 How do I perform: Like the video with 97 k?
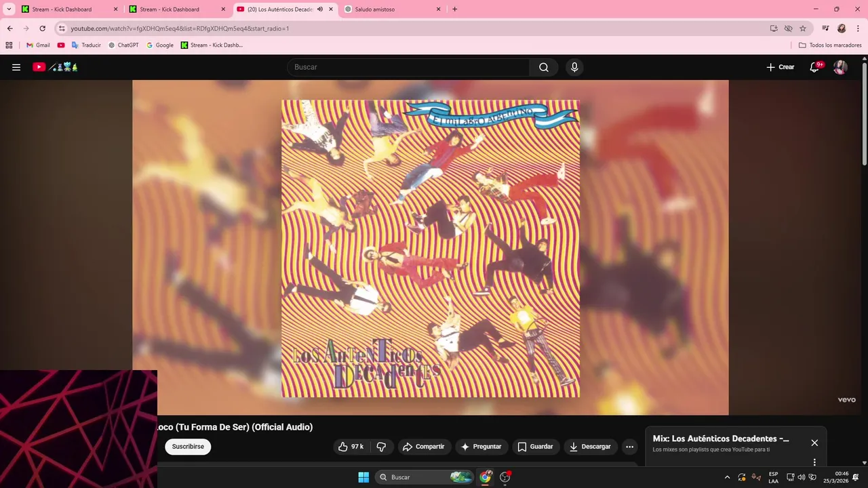(351, 447)
